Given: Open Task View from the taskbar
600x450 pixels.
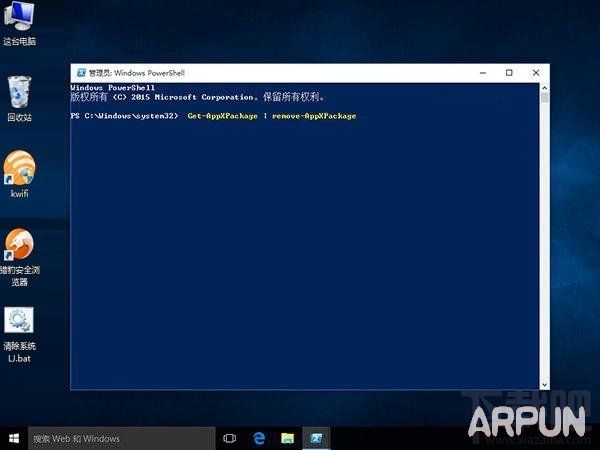Looking at the screenshot, I should (230, 439).
